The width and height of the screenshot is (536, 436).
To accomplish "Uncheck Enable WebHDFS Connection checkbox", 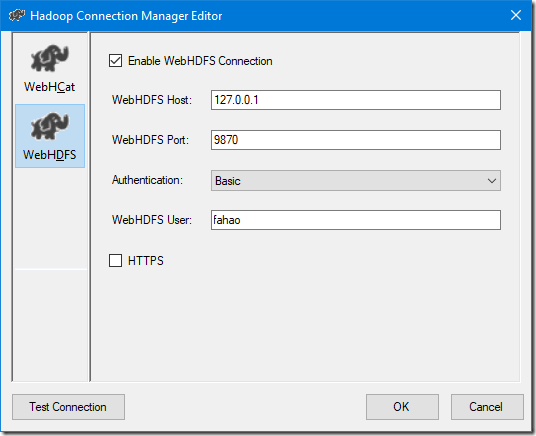I will click(x=116, y=61).
